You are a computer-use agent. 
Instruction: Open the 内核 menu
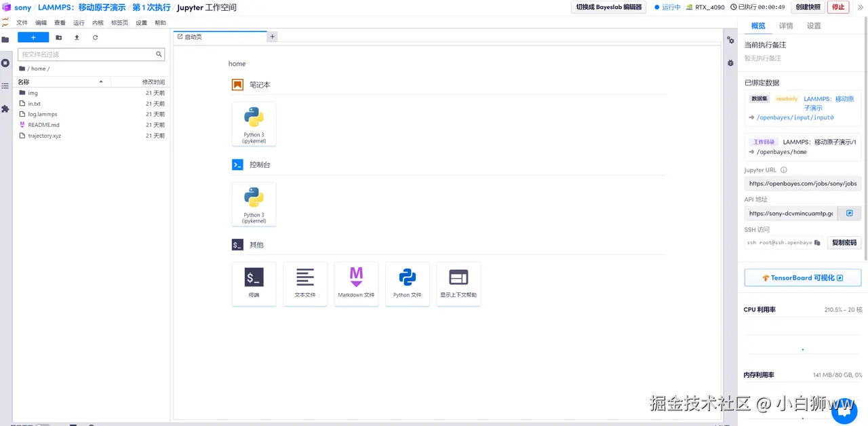pyautogui.click(x=98, y=22)
